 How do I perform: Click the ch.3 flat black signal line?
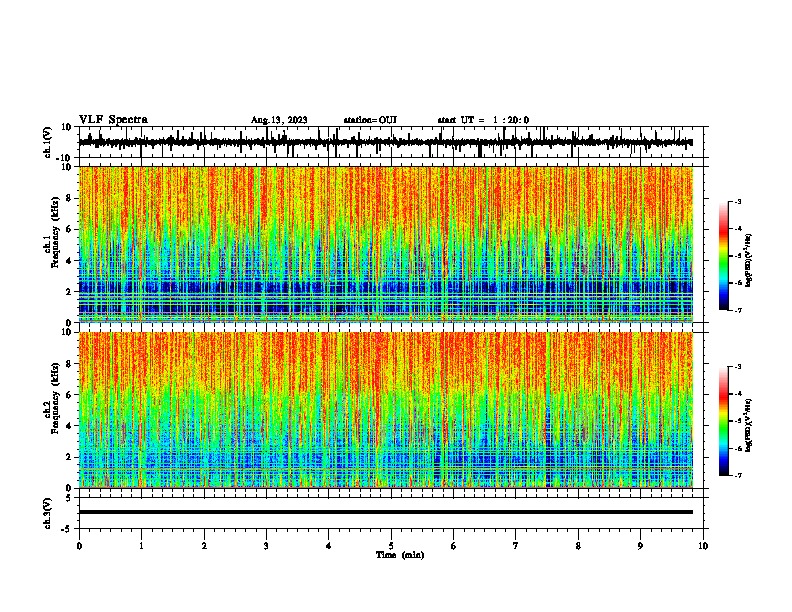coord(386,512)
